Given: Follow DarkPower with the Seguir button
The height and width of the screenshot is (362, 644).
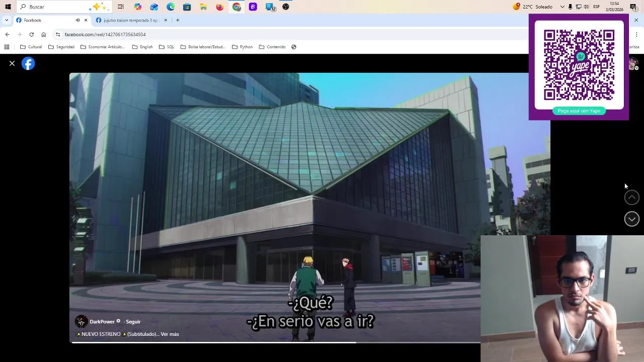Looking at the screenshot, I should [x=133, y=322].
